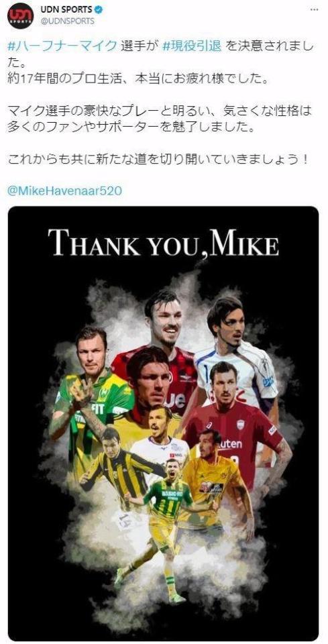Open the @MikeHavenaar520 mention
Viewport: 328px width, 644px height.
[65, 191]
